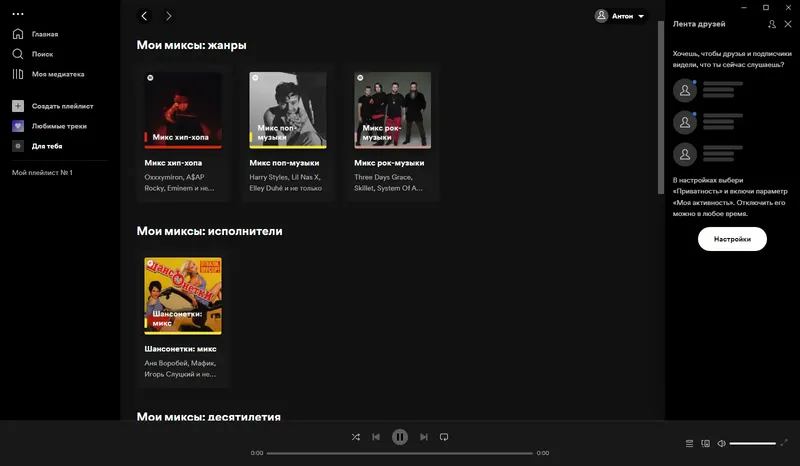Open the Микс рок-музыки cover thumbnail
800x466 pixels.
tap(392, 110)
